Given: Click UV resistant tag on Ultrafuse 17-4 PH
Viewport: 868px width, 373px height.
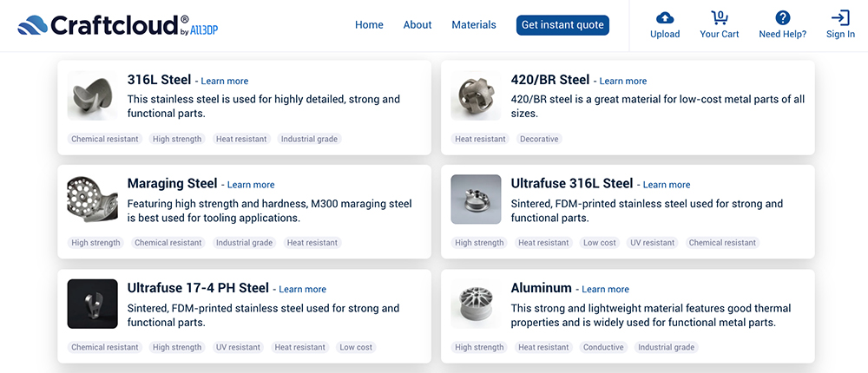Looking at the screenshot, I should click(x=237, y=348).
